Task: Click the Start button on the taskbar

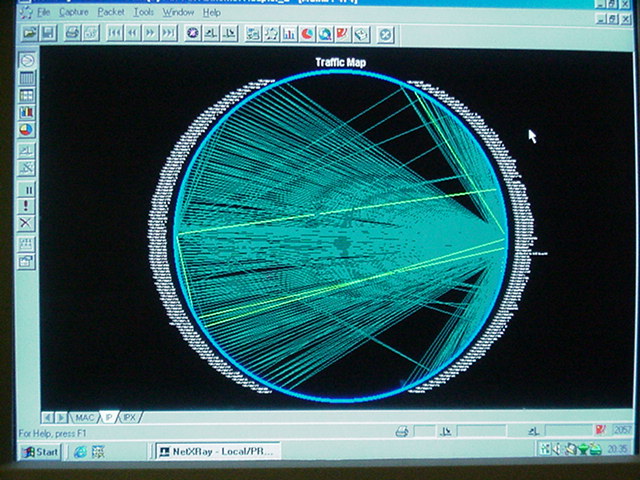Action: pos(40,452)
